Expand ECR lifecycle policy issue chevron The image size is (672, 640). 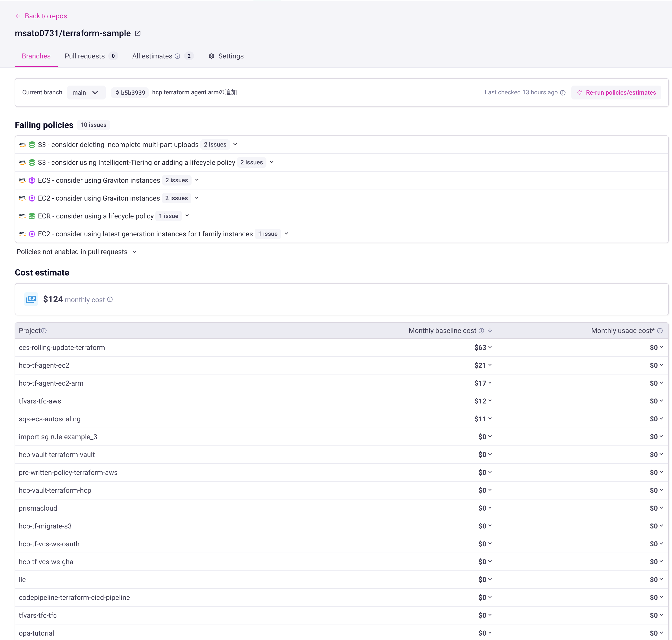click(x=187, y=216)
